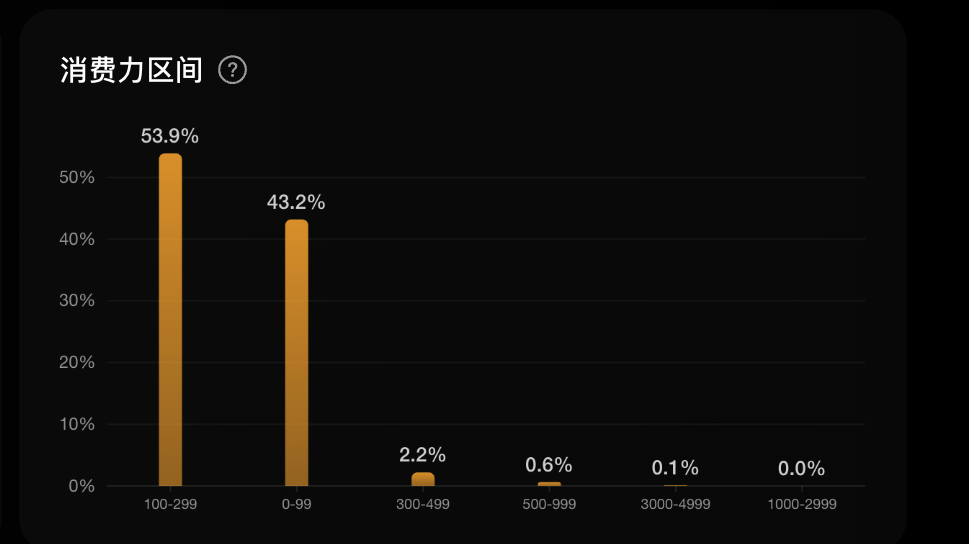Screen dimensions: 969x544
Task: Select the 0-99 orange bar
Action: tap(296, 353)
